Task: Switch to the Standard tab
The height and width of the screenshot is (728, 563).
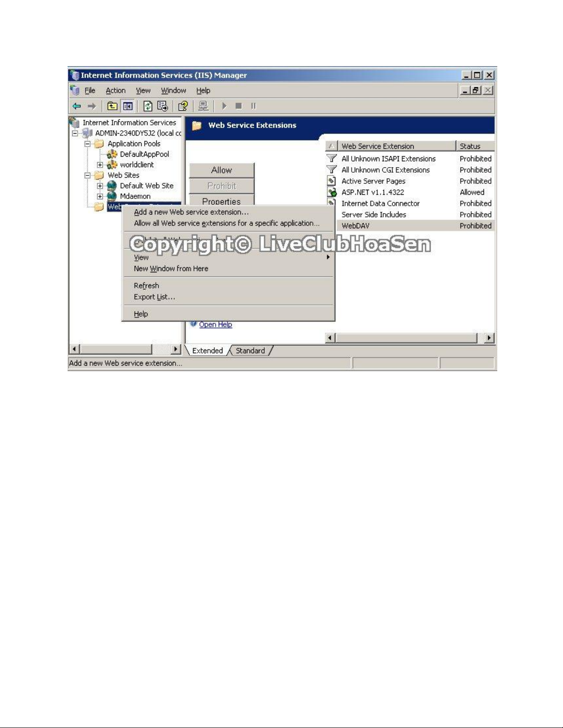Action: (250, 350)
